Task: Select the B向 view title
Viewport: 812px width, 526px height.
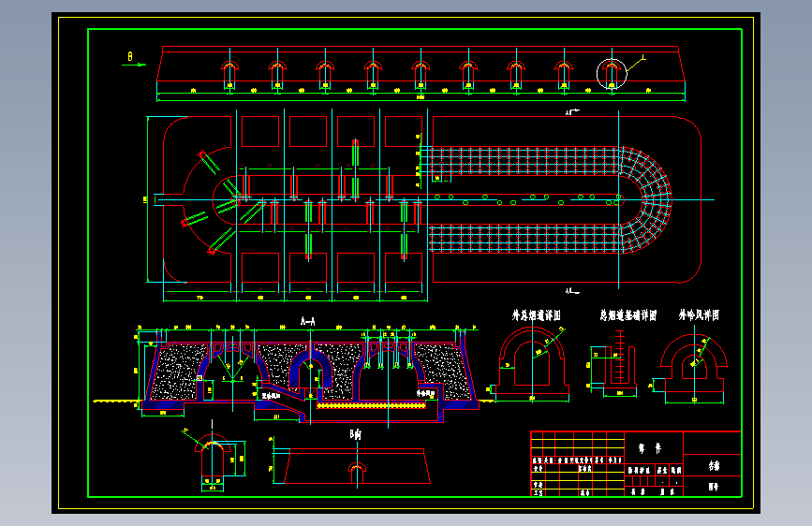Action: point(355,435)
